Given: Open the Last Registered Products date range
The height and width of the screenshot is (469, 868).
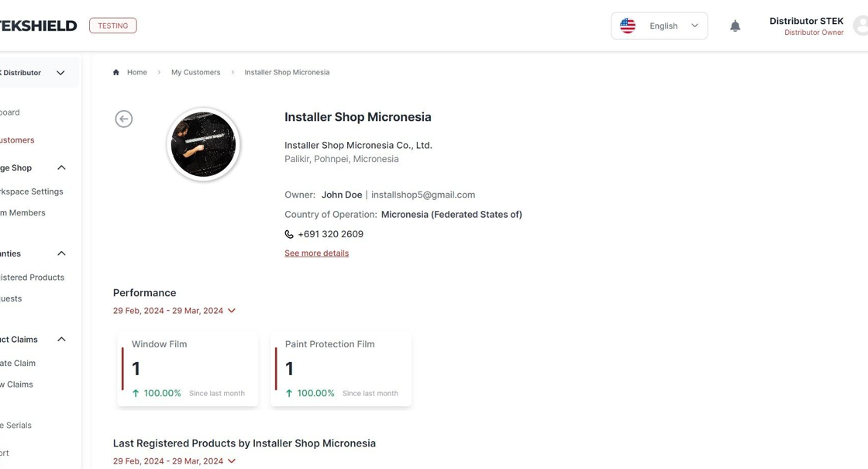Looking at the screenshot, I should pos(174,461).
